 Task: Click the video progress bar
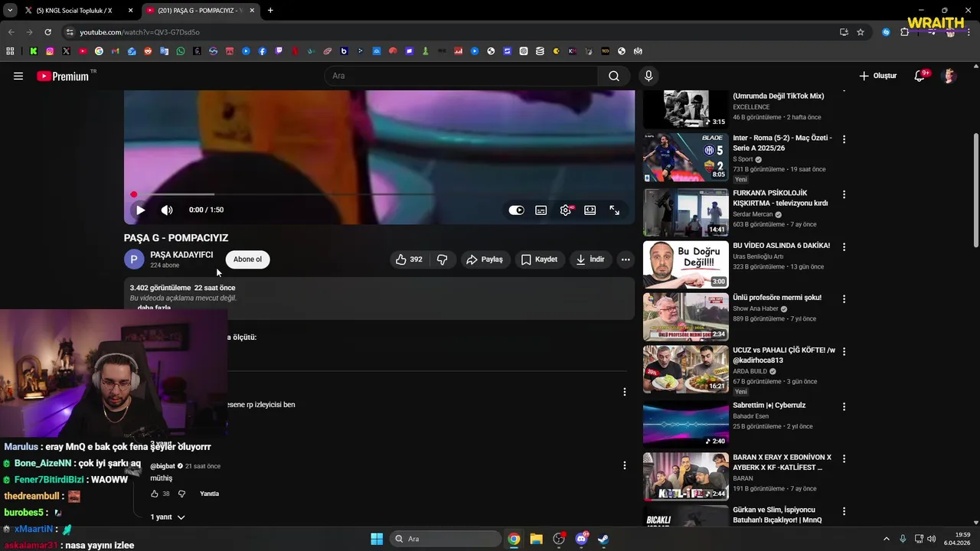pos(379,194)
